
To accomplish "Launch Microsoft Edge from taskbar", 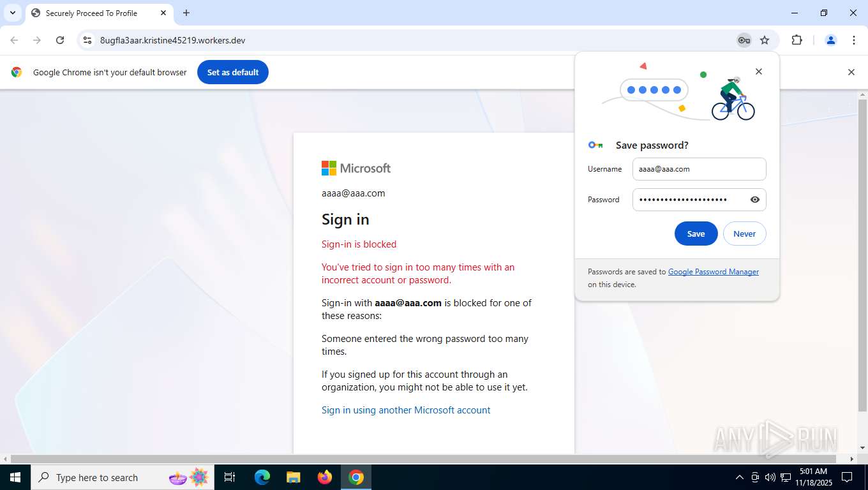I will (x=262, y=477).
